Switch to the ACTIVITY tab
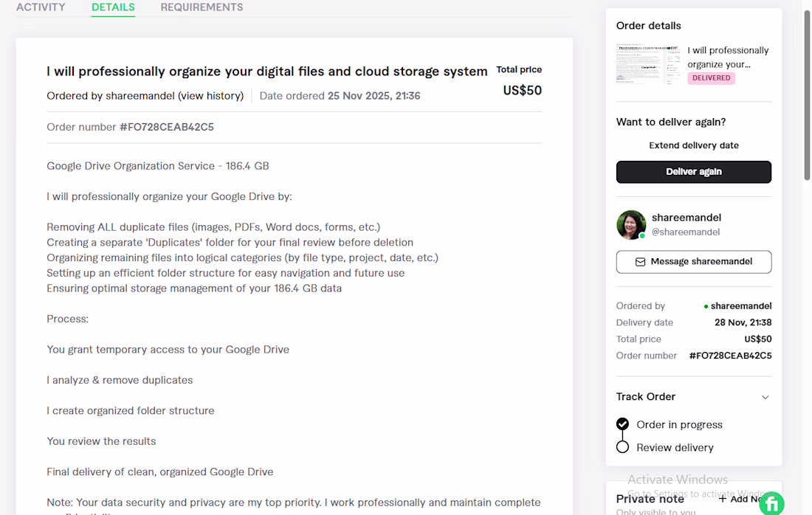Screen dimensions: 812x515 (x=41, y=7)
